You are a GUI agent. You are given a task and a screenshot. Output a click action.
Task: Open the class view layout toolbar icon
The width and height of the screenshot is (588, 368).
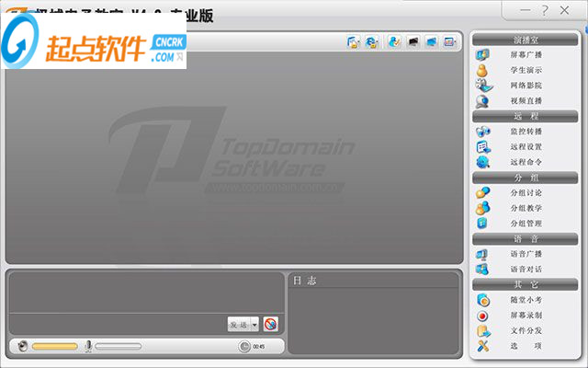(449, 41)
